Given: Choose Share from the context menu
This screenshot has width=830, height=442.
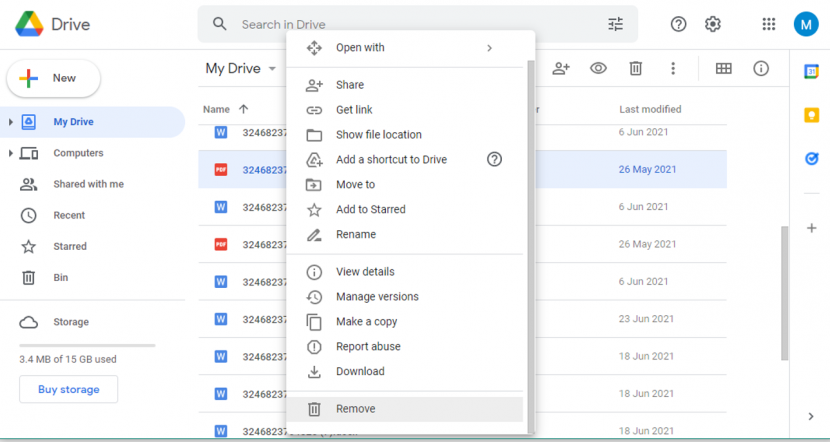Looking at the screenshot, I should point(405,85).
